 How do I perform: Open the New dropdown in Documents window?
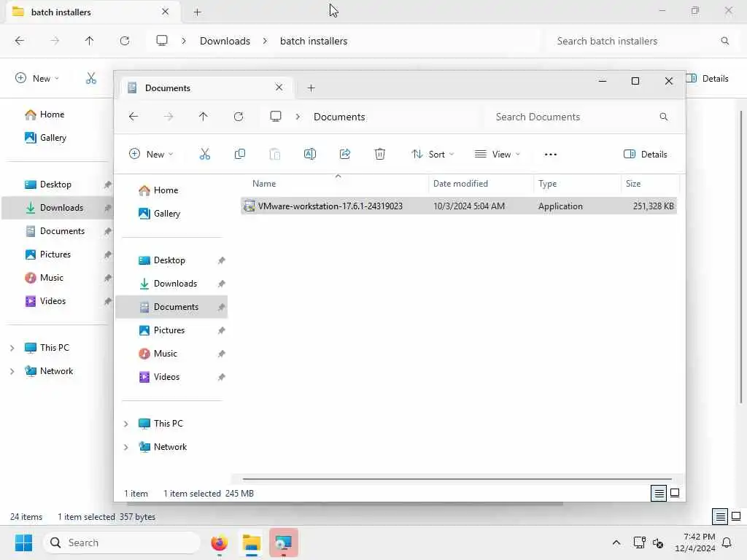point(151,155)
